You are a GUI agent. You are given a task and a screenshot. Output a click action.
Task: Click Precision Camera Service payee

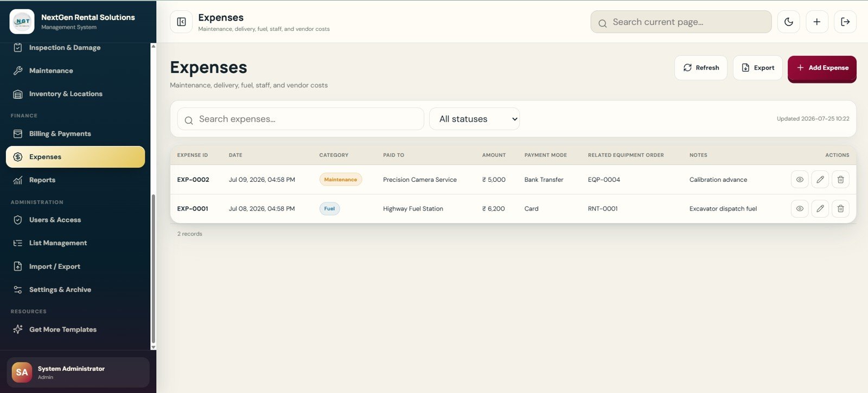coord(420,180)
